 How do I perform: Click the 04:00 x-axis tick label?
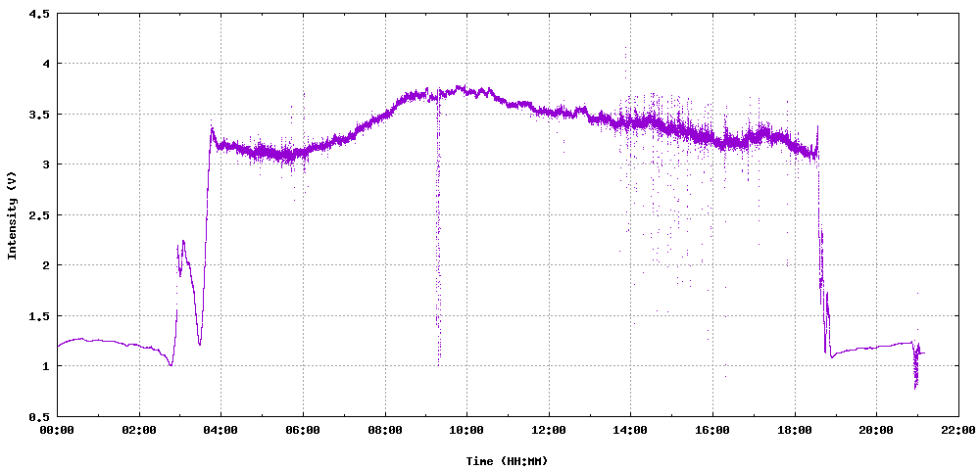[x=221, y=431]
